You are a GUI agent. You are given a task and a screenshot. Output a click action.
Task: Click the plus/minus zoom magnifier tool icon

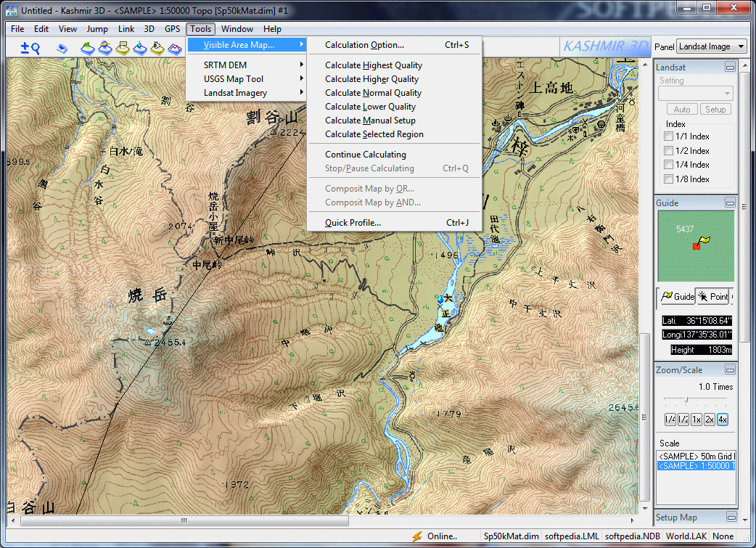click(30, 48)
